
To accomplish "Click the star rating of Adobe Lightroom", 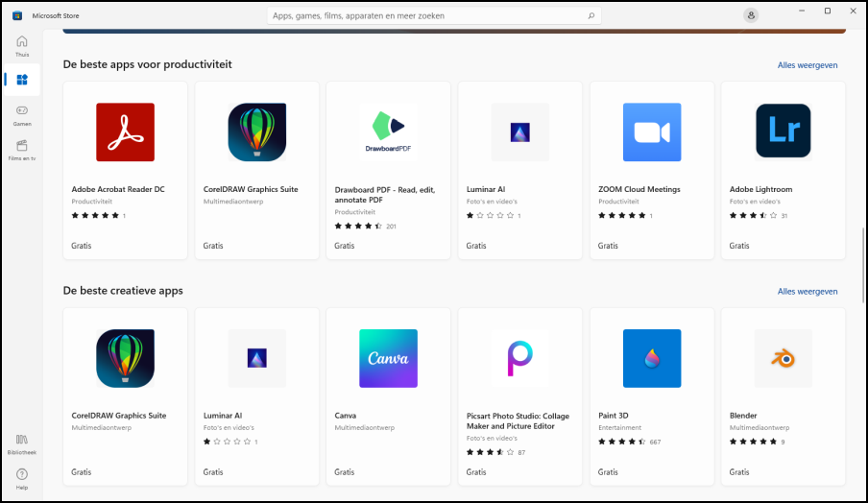I will pos(754,215).
